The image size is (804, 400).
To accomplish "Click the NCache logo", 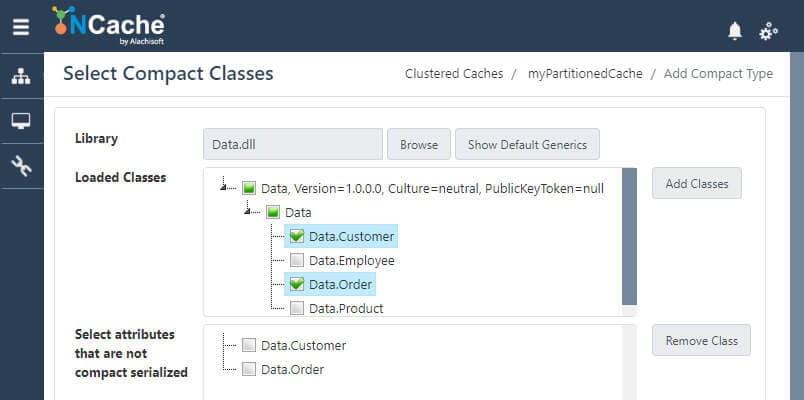I will click(x=109, y=26).
